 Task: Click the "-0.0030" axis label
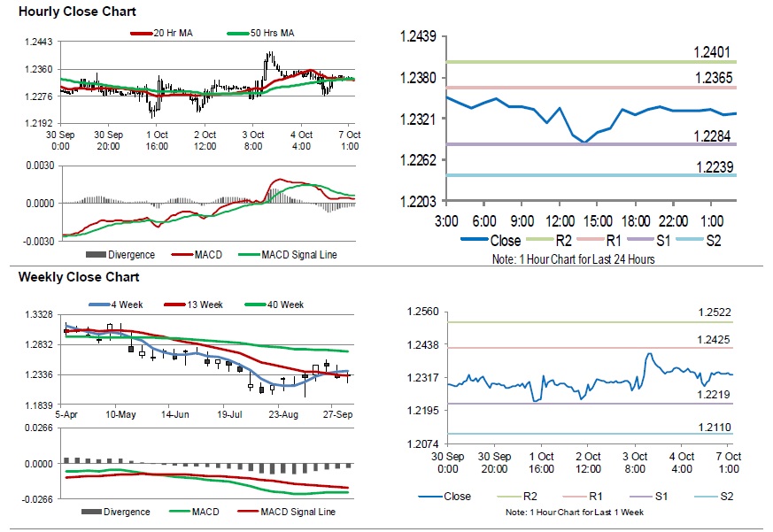[38, 241]
